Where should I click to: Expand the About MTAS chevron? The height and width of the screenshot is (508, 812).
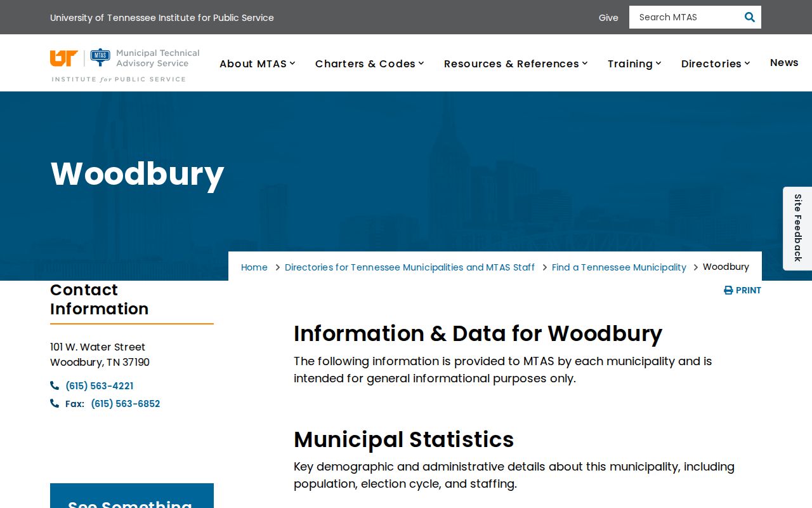292,63
